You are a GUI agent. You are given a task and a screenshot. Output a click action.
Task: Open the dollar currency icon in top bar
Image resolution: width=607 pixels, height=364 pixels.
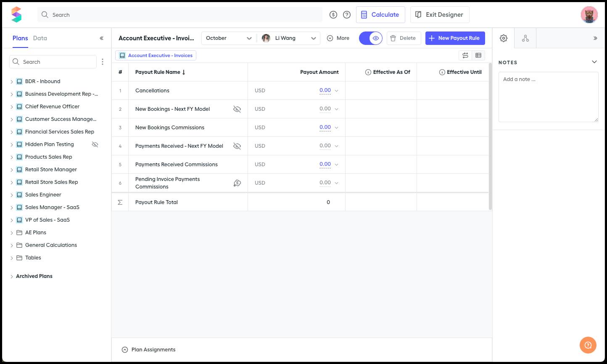click(x=333, y=15)
